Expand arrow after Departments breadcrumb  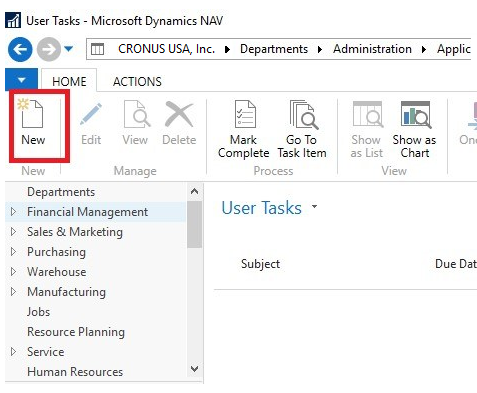[x=320, y=50]
